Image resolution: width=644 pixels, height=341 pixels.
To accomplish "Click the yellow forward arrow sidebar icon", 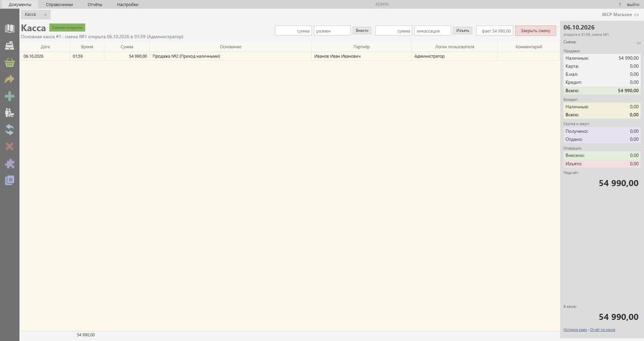I will click(x=10, y=79).
